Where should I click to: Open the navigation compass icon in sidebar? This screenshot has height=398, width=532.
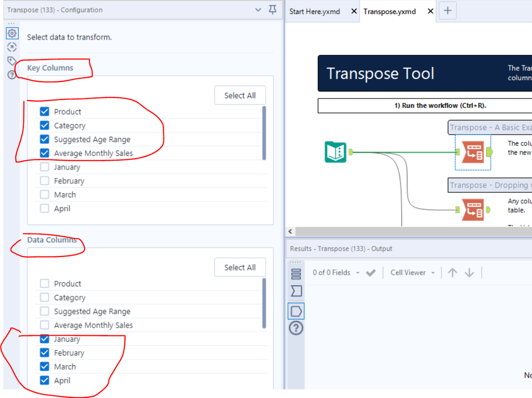(12, 47)
